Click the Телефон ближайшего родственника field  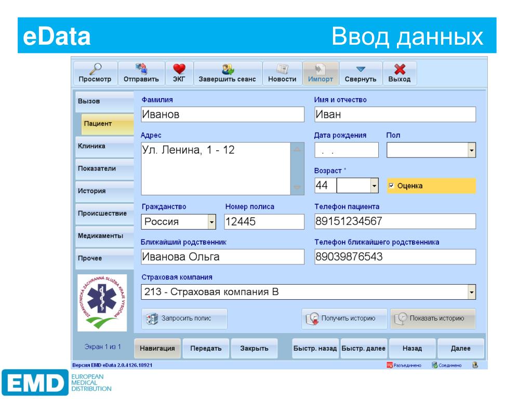pos(395,257)
